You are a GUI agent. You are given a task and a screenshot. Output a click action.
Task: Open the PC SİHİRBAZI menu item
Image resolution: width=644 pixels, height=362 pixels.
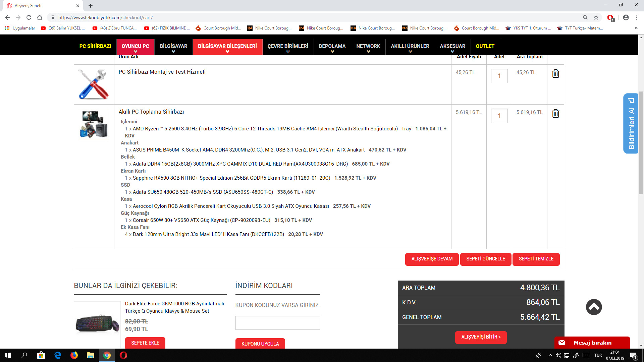(x=95, y=46)
